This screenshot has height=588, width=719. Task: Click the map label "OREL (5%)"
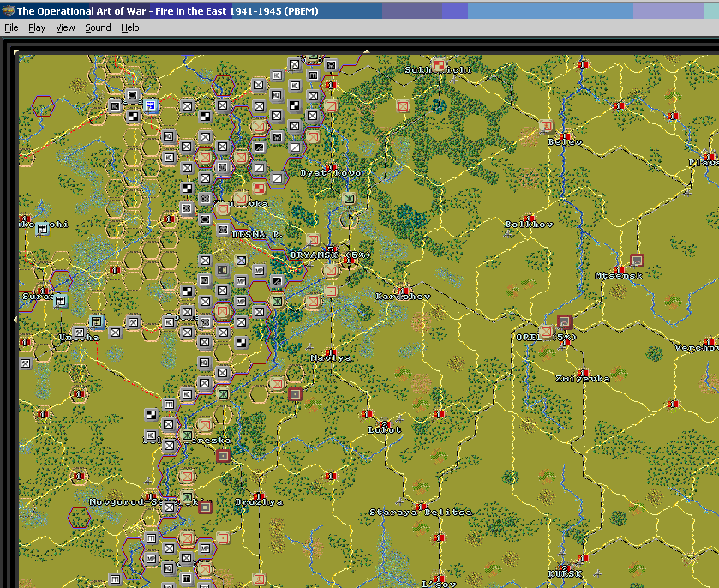pos(546,337)
